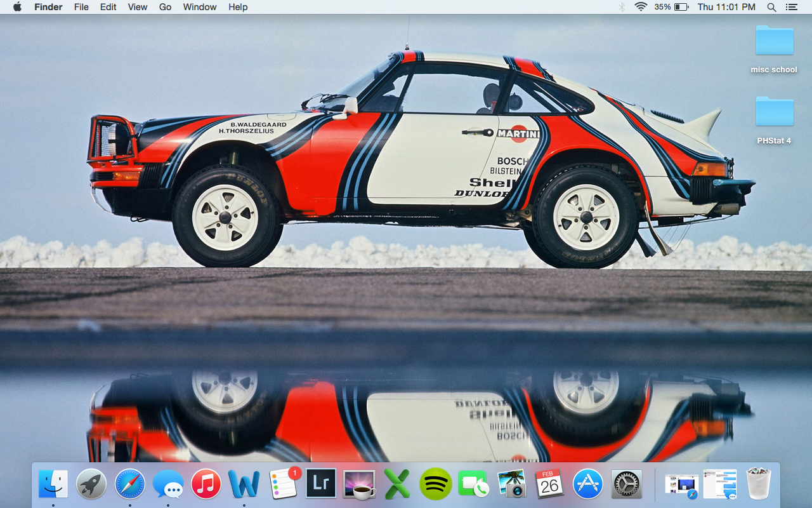
Task: Select the misc school folder label
Action: 774,70
